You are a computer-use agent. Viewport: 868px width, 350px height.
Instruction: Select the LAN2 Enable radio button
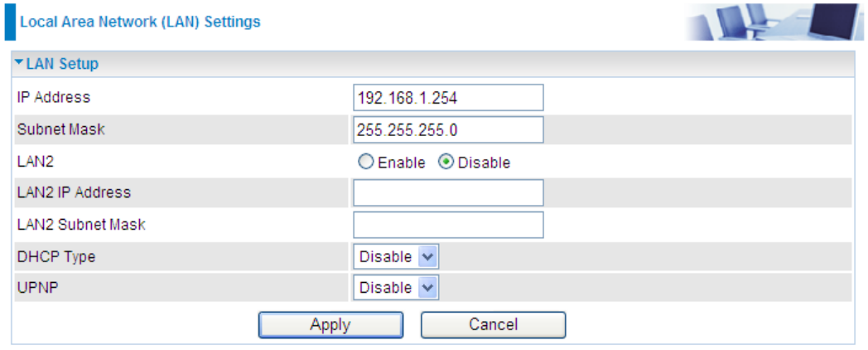[366, 162]
